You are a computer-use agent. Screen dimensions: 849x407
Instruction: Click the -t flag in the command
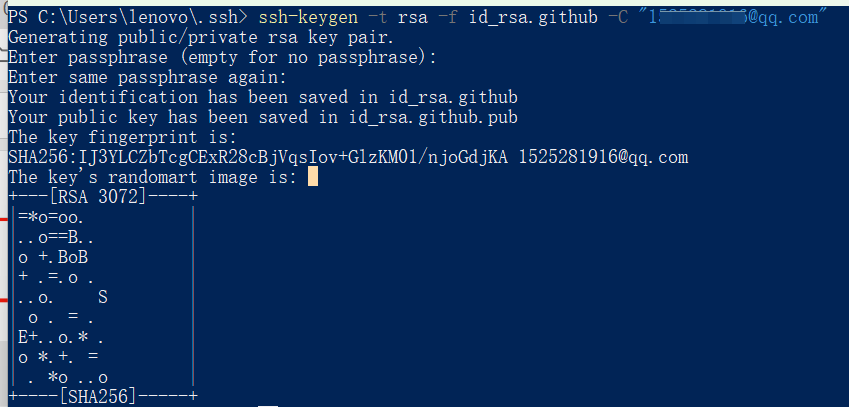click(x=377, y=17)
